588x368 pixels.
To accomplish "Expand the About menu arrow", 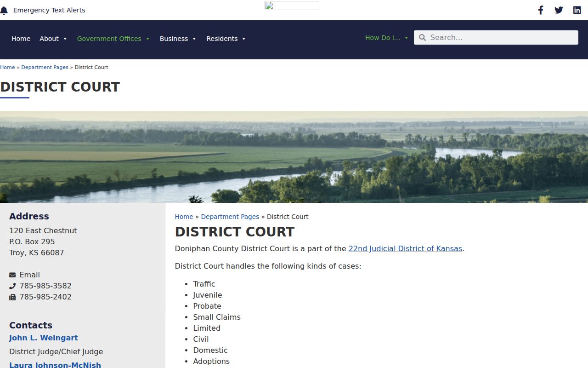I will (65, 39).
